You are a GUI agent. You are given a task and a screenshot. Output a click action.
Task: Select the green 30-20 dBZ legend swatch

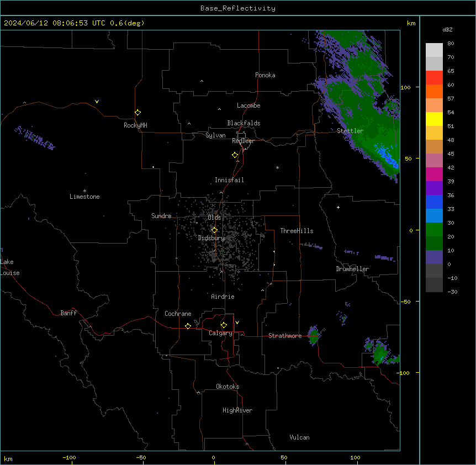click(434, 230)
